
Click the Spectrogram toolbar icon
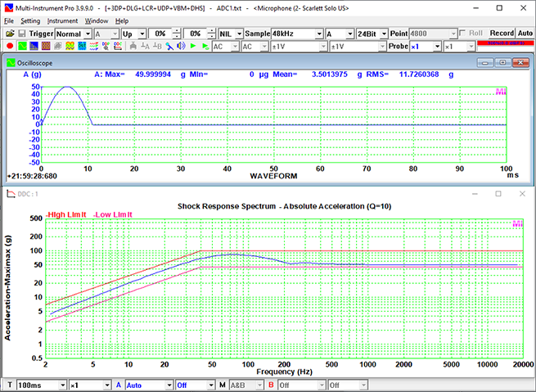tap(47, 47)
